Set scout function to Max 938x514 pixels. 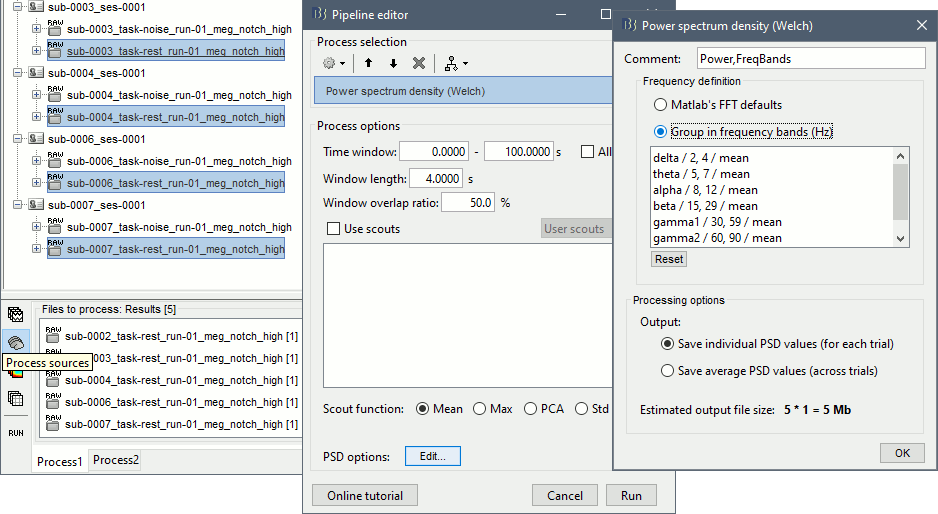point(481,409)
